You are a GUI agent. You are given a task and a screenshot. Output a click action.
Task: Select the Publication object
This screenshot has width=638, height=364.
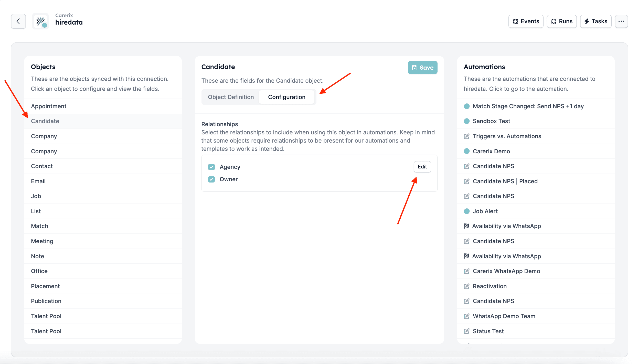click(103, 301)
